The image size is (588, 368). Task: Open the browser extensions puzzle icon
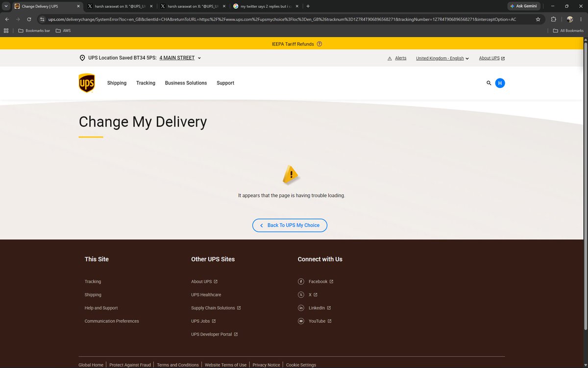[x=553, y=19]
